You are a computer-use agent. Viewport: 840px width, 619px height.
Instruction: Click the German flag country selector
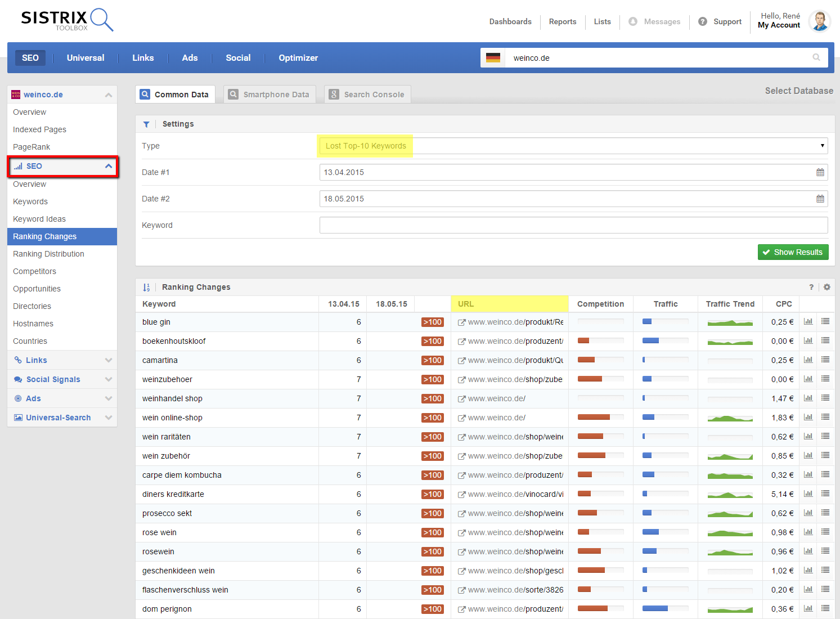pos(493,57)
